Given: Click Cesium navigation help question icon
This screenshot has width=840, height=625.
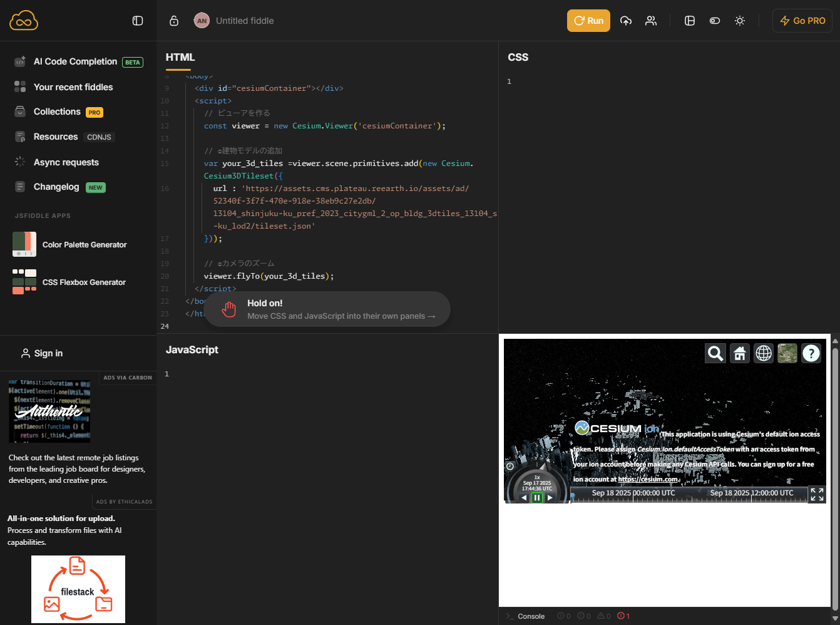Looking at the screenshot, I should (x=811, y=353).
